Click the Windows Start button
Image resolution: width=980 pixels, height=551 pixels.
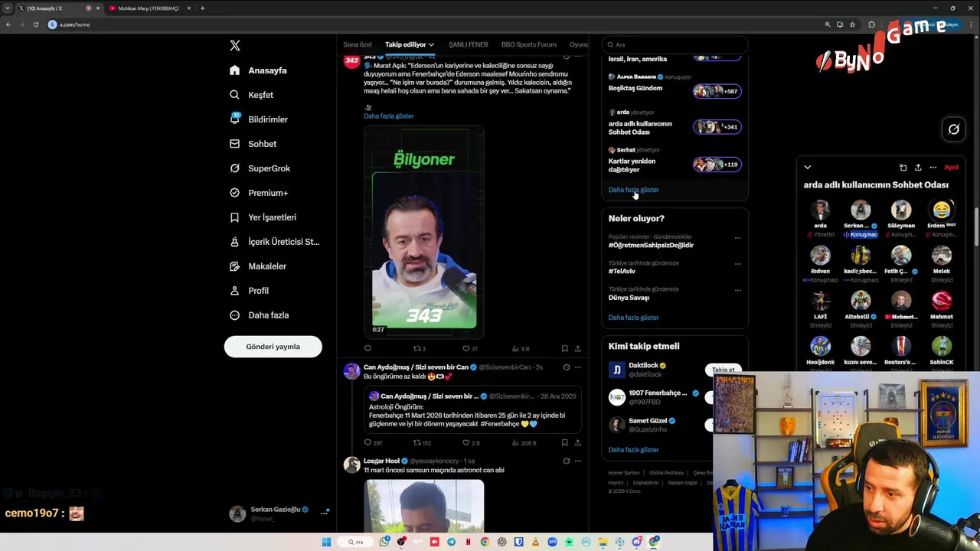pos(326,542)
